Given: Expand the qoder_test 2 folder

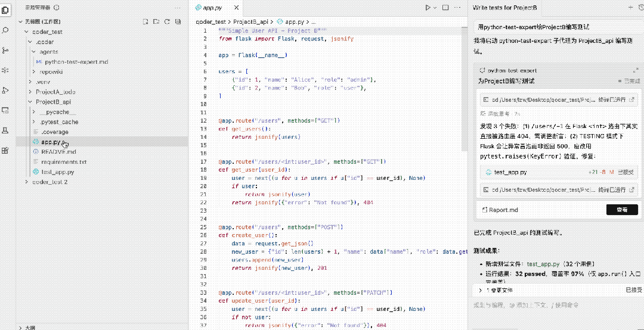Looking at the screenshot, I should click(26, 182).
